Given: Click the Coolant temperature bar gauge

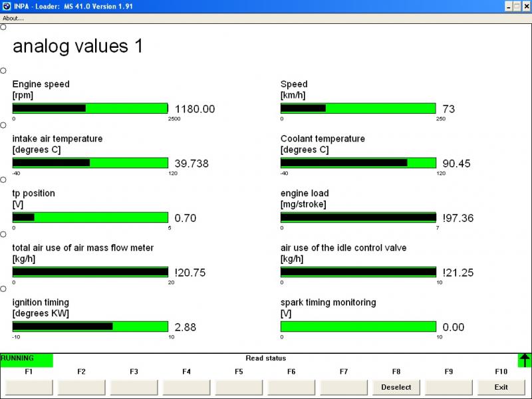Looking at the screenshot, I should (358, 163).
